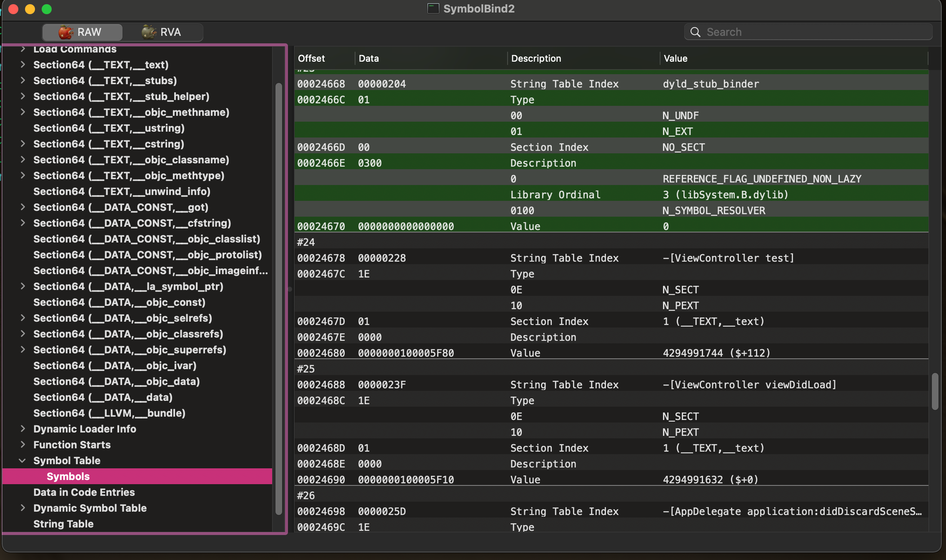This screenshot has height=560, width=946.
Task: Click the magnifying glass search icon
Action: pyautogui.click(x=695, y=32)
